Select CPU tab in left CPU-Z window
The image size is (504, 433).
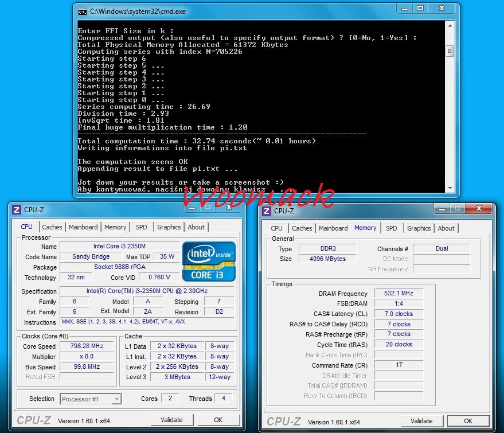[x=26, y=227]
